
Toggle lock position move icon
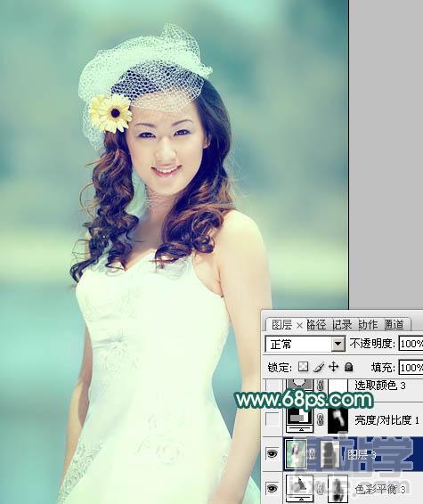pyautogui.click(x=334, y=367)
